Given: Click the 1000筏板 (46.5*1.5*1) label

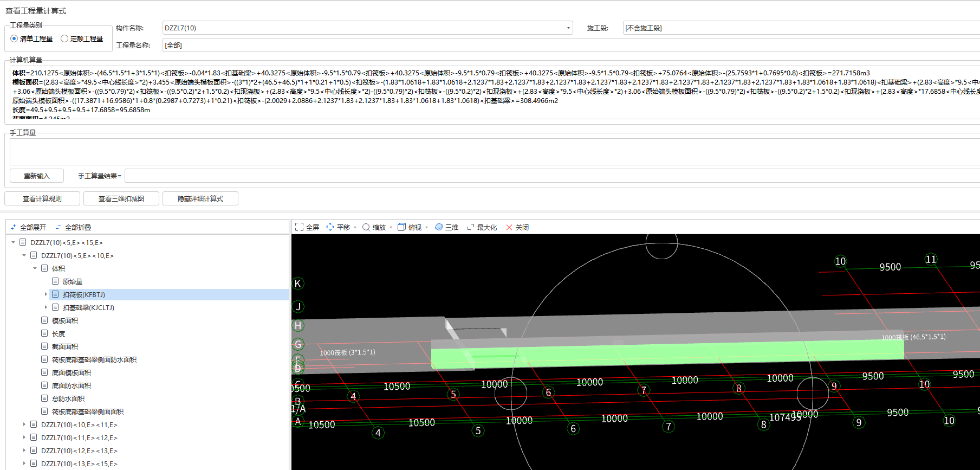Looking at the screenshot, I should pos(913,337).
